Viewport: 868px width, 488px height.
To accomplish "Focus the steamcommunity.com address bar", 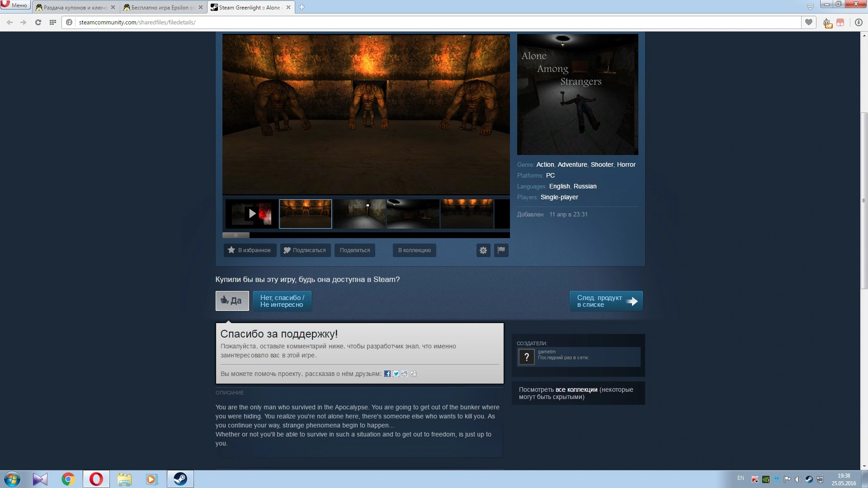I will (432, 22).
